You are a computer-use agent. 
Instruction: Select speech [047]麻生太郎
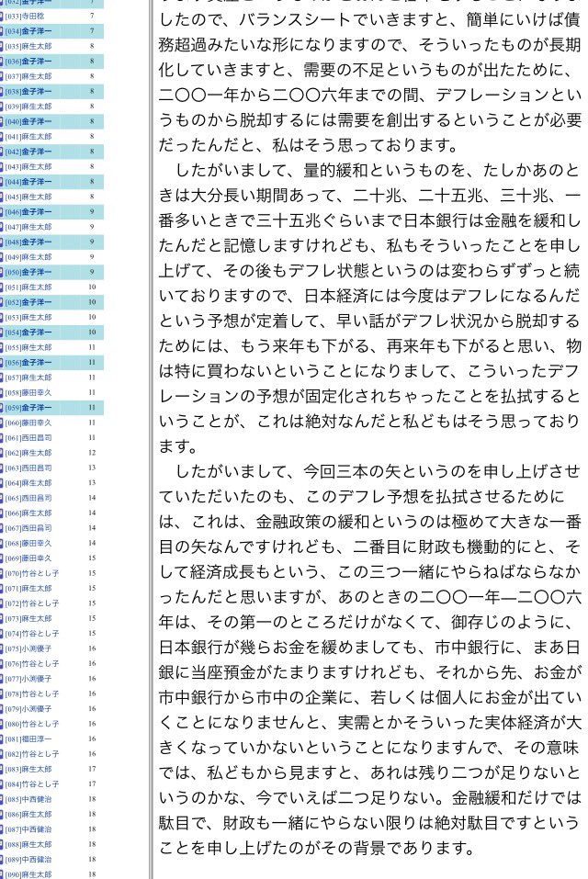point(28,227)
